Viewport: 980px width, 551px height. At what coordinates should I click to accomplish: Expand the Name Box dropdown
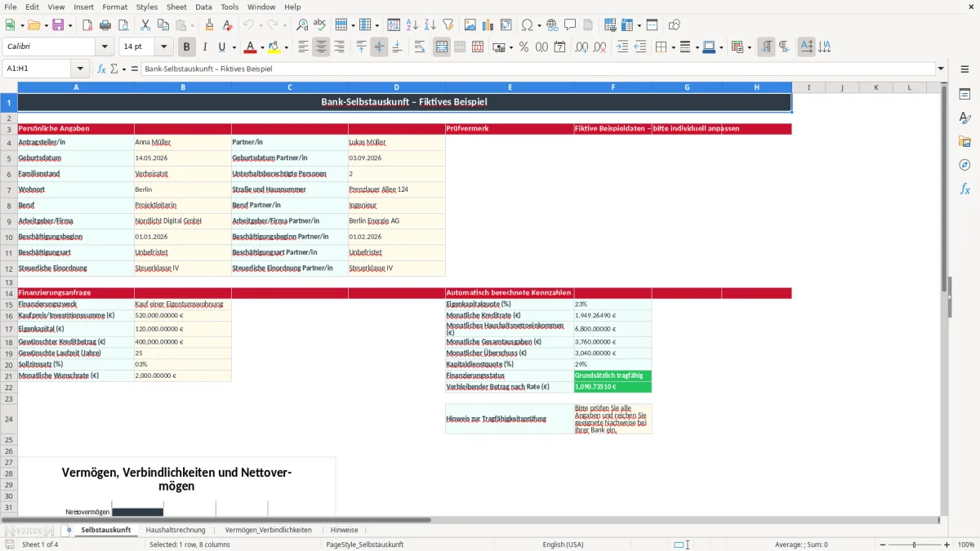[80, 69]
